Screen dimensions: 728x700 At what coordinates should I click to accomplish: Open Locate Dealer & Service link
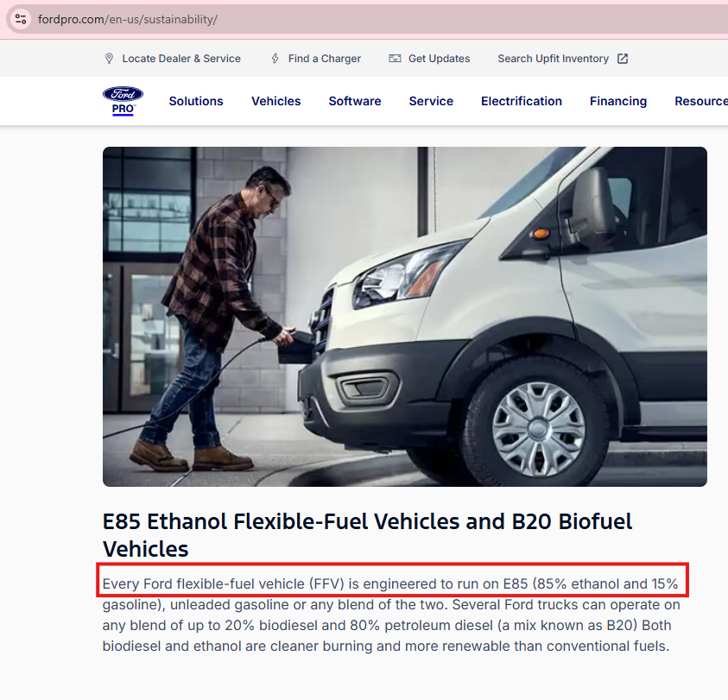pyautogui.click(x=181, y=59)
